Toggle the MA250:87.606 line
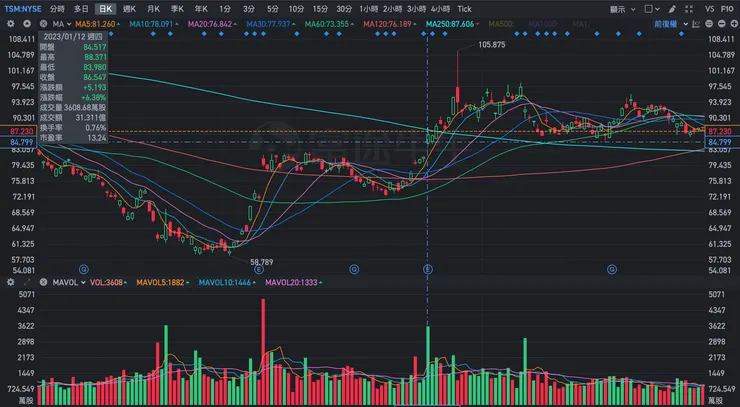 [452, 24]
